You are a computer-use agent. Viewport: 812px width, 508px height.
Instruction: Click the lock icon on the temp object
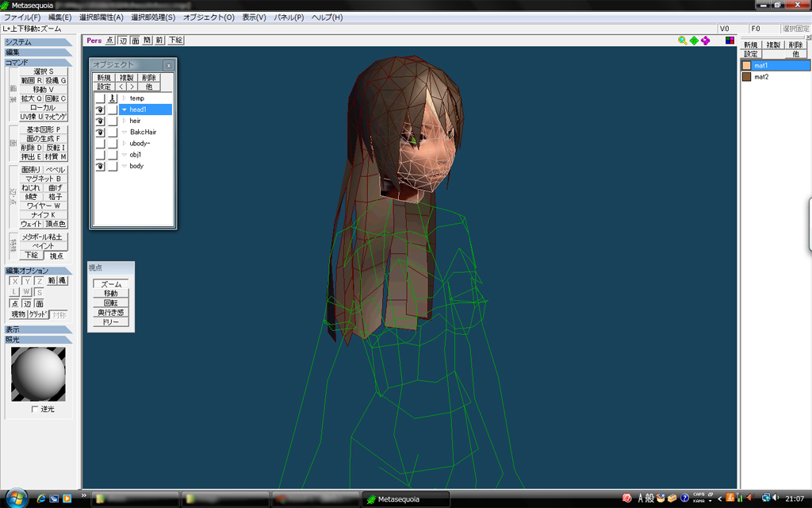112,98
